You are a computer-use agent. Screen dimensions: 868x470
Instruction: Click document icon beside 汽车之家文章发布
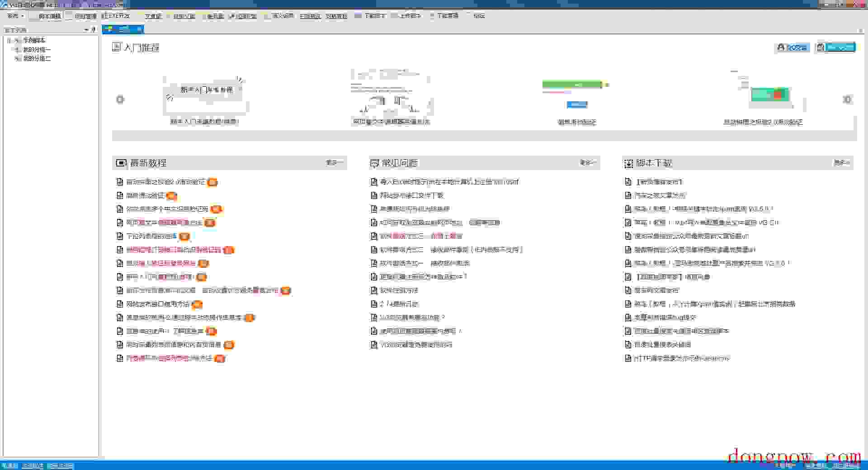[x=628, y=195]
